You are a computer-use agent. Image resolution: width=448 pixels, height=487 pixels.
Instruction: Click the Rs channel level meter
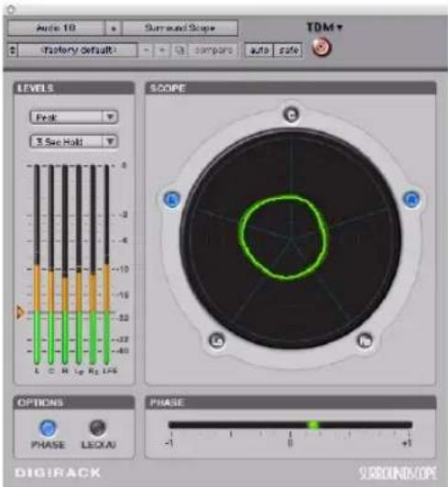[x=93, y=264]
